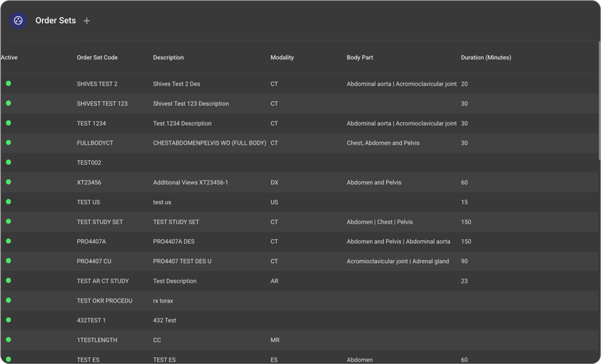Click CHESTABDOMENPELVIS WO (FULL BODY) description

click(x=209, y=143)
